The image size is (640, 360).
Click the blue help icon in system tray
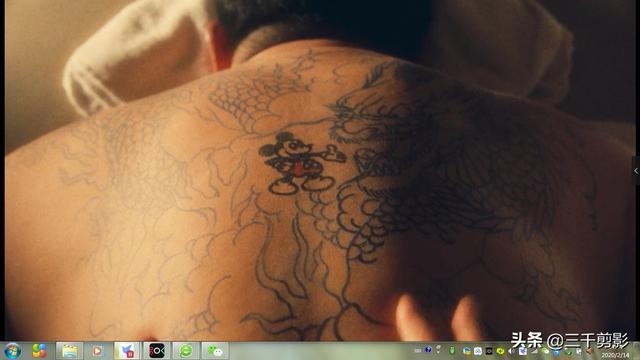(428, 350)
